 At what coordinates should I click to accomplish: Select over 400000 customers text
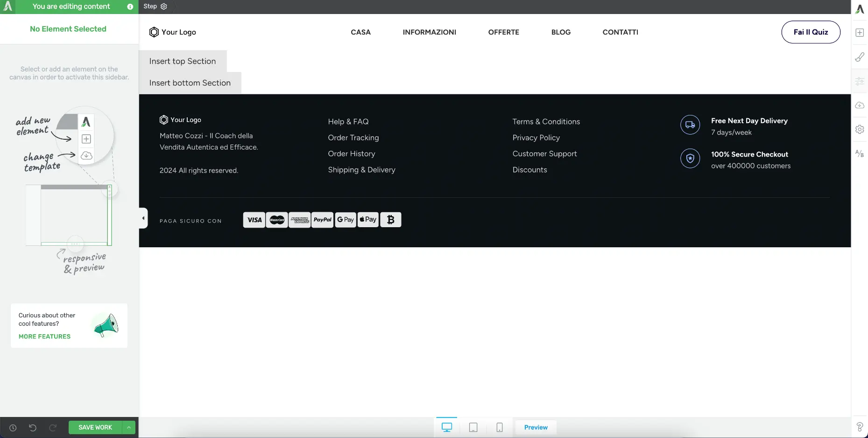[751, 166]
